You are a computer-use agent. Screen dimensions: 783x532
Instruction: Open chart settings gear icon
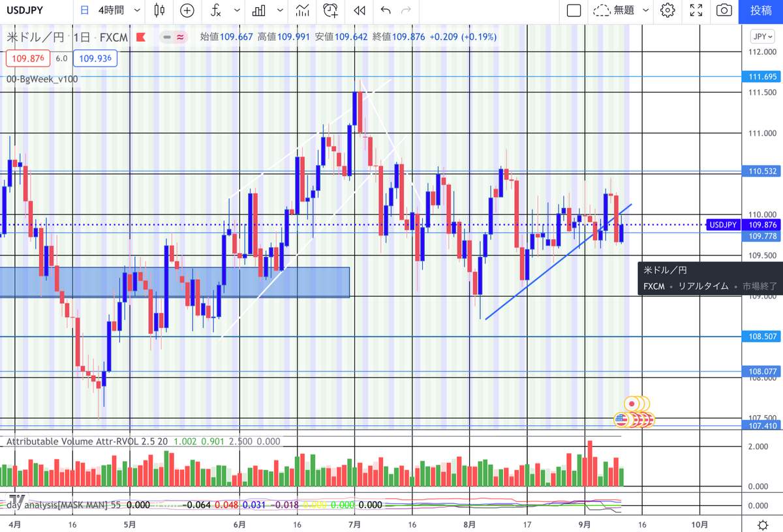[667, 10]
